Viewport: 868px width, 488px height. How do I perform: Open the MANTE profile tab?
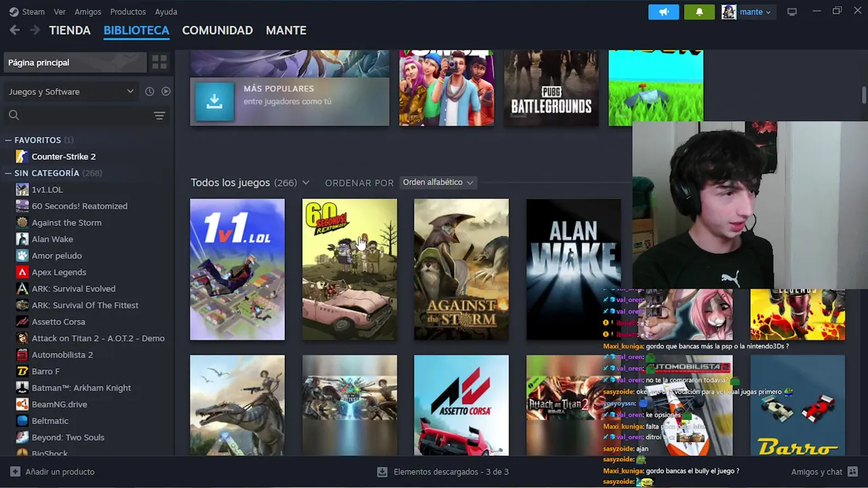tap(286, 30)
